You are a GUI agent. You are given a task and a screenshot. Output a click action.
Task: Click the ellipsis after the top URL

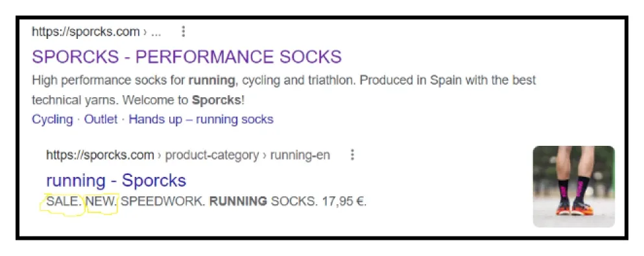pos(156,32)
